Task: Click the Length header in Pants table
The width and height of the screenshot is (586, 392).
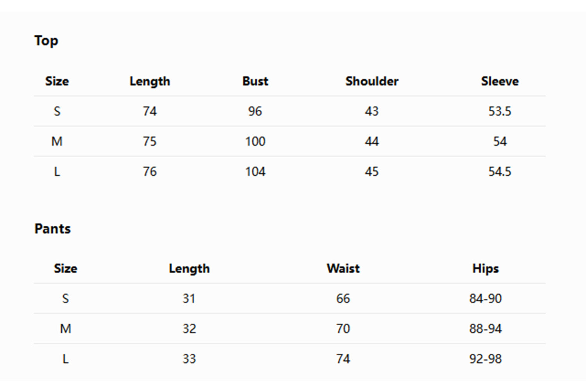Action: tap(189, 269)
